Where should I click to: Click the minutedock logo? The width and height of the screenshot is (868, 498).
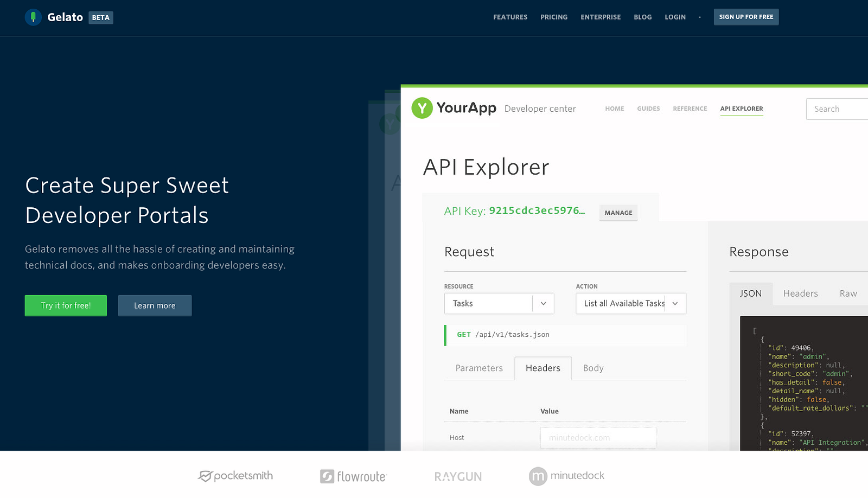point(566,476)
